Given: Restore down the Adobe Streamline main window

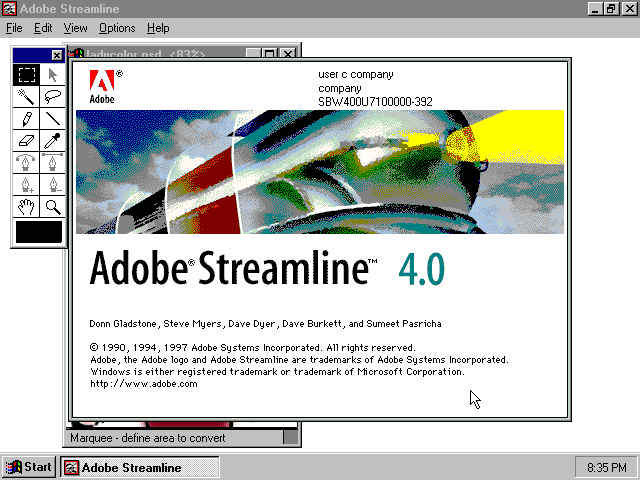Looking at the screenshot, I should tap(611, 9).
